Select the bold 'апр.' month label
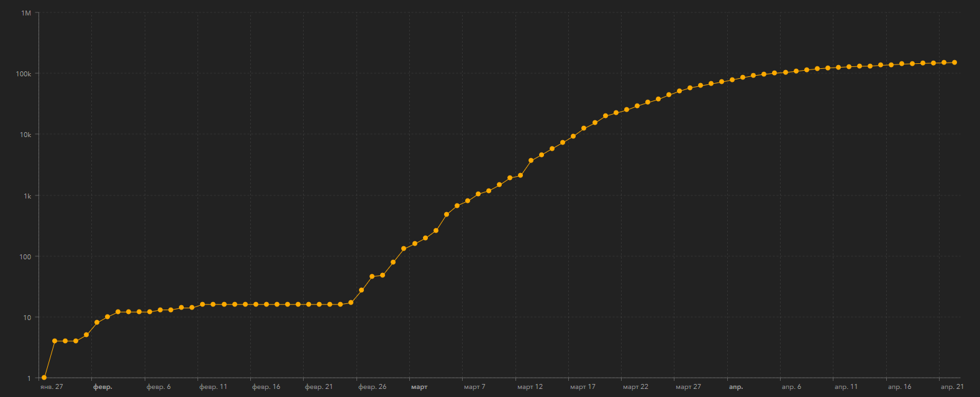This screenshot has height=397, width=980. point(735,387)
